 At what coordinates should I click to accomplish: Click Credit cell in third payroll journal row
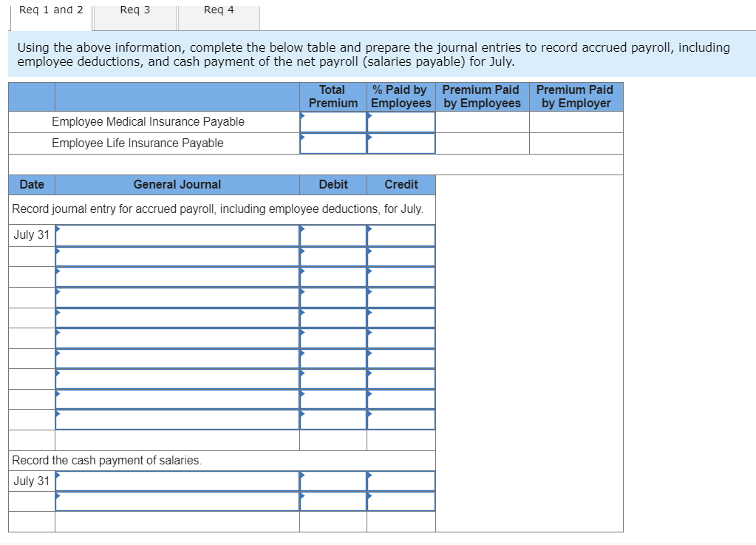pyautogui.click(x=401, y=277)
